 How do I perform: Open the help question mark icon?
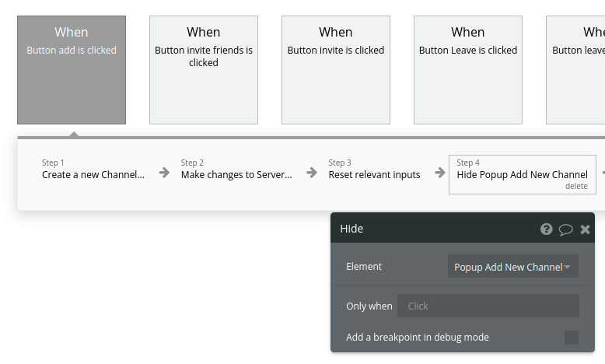[547, 229]
